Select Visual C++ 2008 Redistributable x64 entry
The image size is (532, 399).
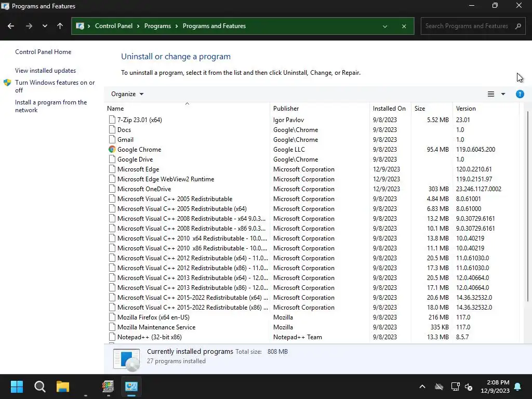tap(191, 219)
